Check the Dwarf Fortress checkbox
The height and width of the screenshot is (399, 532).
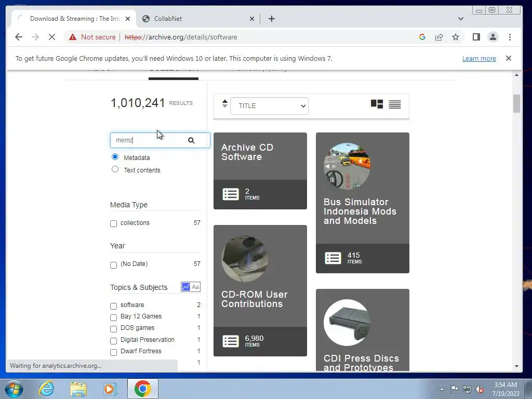point(114,352)
